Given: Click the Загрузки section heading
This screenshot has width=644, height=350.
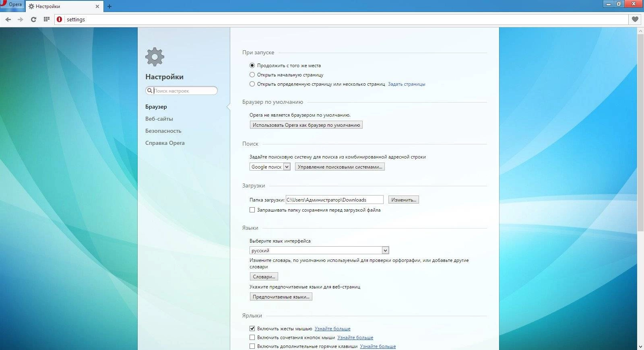Looking at the screenshot, I should (x=254, y=185).
